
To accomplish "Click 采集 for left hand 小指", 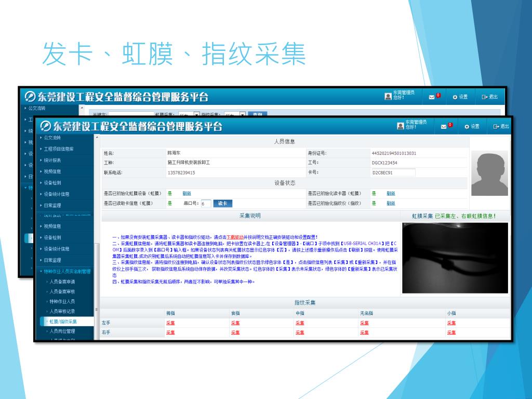I will (x=451, y=323).
